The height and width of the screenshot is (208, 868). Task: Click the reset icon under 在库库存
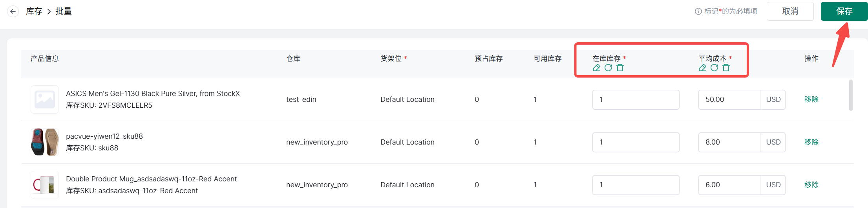click(x=608, y=68)
